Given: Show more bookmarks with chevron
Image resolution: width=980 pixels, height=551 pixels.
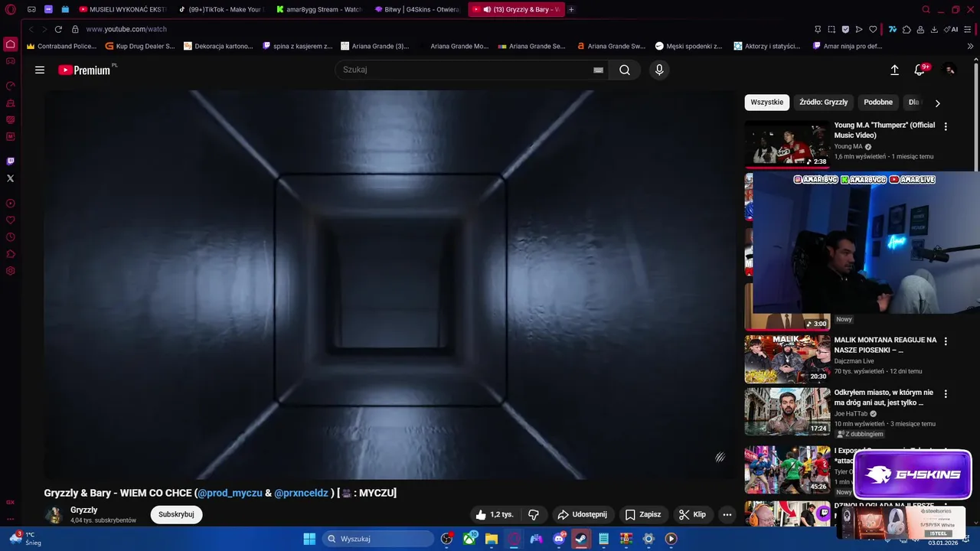Looking at the screenshot, I should [x=970, y=46].
